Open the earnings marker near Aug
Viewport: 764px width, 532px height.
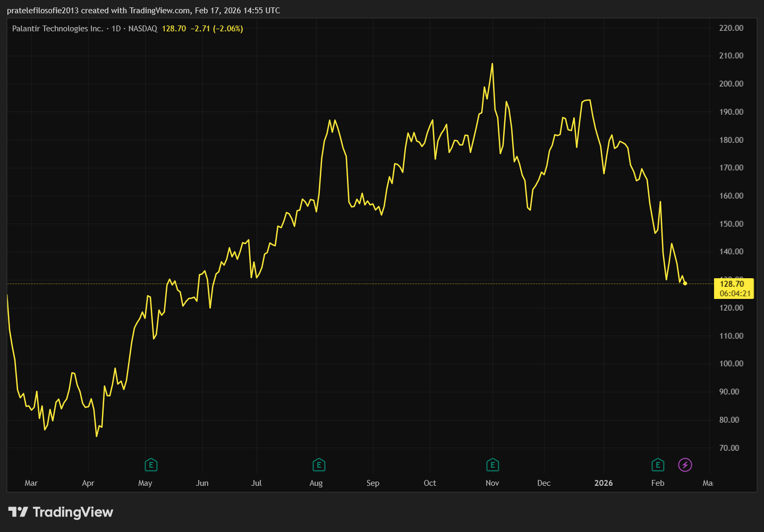(319, 465)
